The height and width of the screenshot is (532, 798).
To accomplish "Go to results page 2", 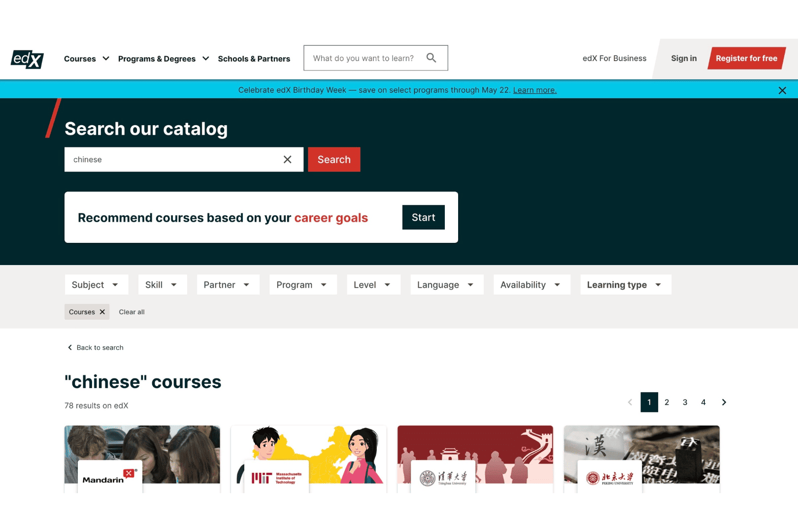I will click(667, 402).
